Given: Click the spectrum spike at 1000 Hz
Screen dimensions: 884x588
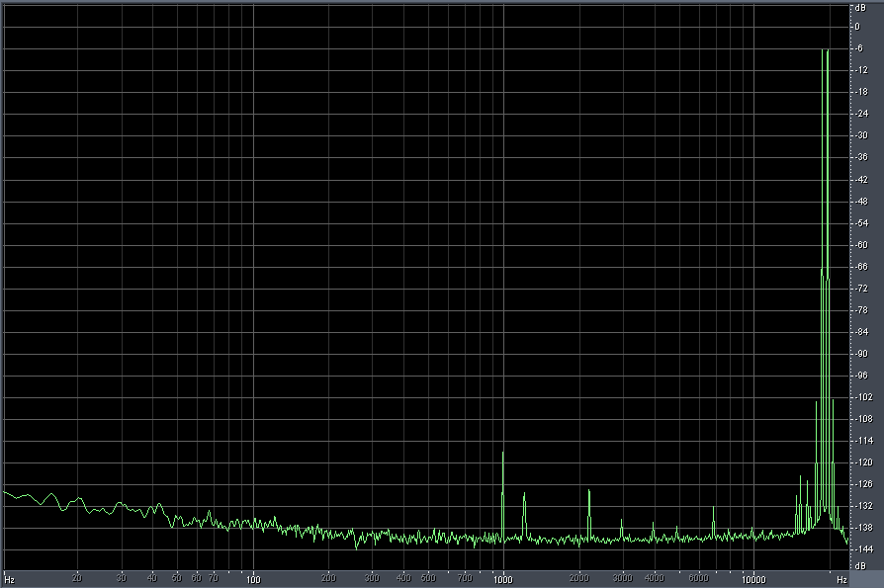Looking at the screenshot, I should point(503,496).
